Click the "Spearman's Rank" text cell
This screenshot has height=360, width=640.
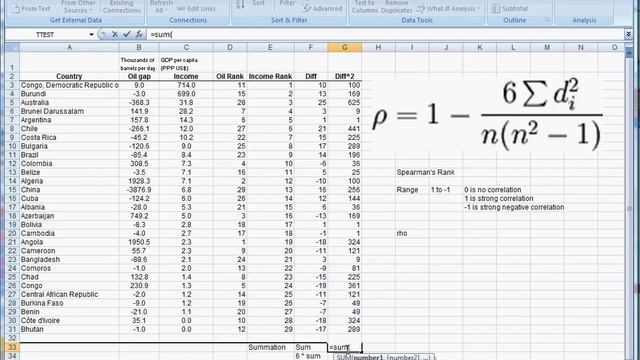[425, 172]
